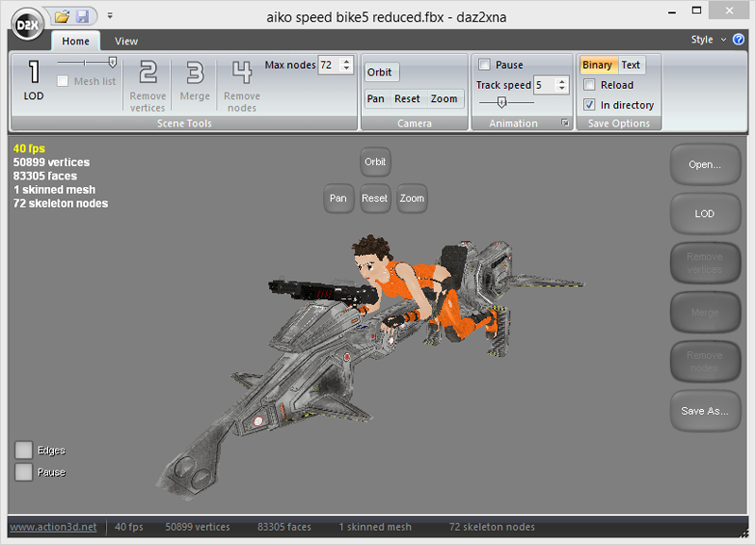Enable the Pause checkbox in Animation group
This screenshot has width=756, height=545.
click(485, 64)
